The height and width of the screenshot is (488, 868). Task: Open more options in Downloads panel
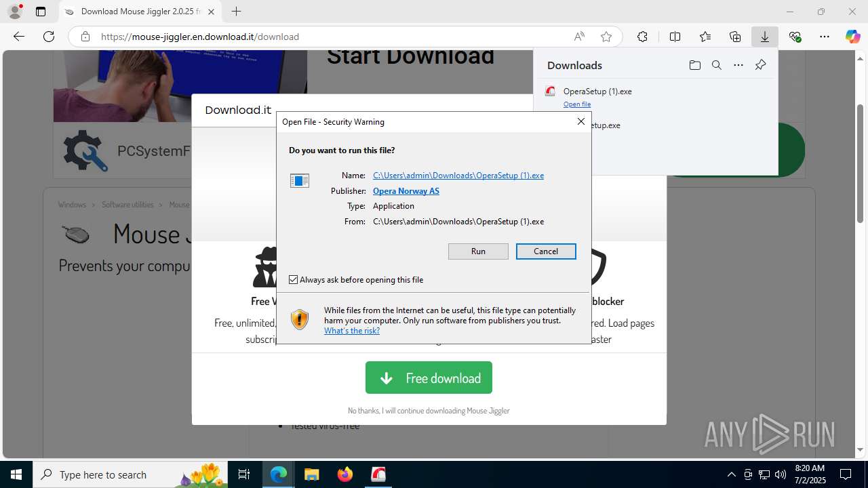pos(738,65)
